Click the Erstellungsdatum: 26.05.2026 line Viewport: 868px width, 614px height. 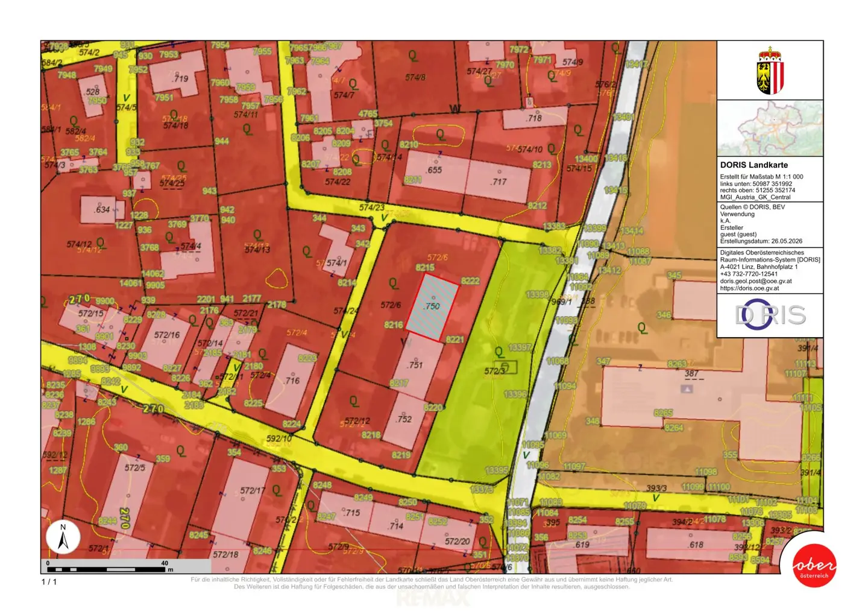pos(761,241)
